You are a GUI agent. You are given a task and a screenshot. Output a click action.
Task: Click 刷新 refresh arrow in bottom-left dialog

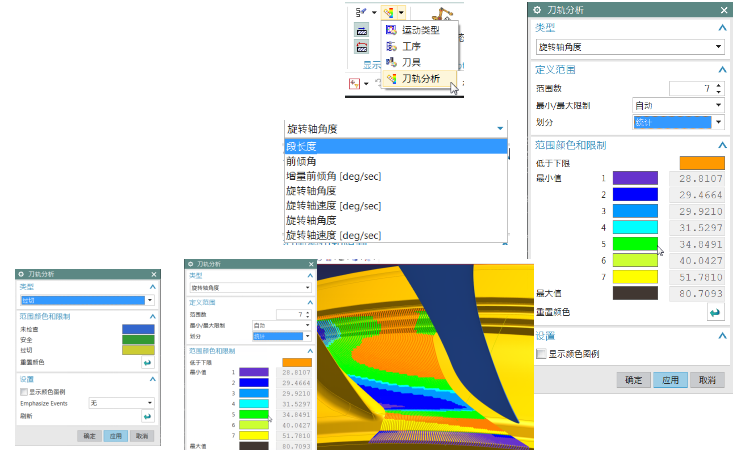click(147, 416)
